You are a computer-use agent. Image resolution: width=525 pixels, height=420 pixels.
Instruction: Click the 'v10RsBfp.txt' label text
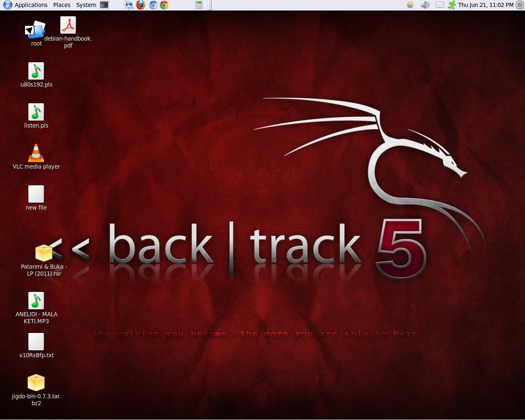click(37, 355)
